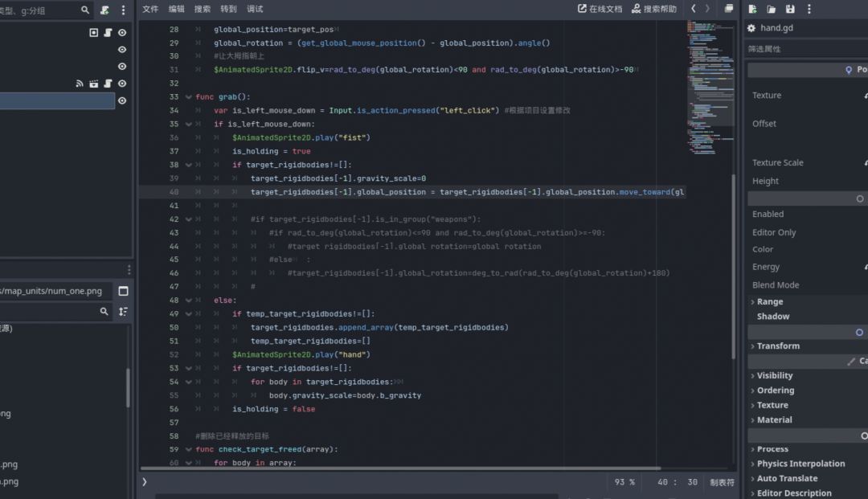Click the load resource folder icon

pos(772,9)
